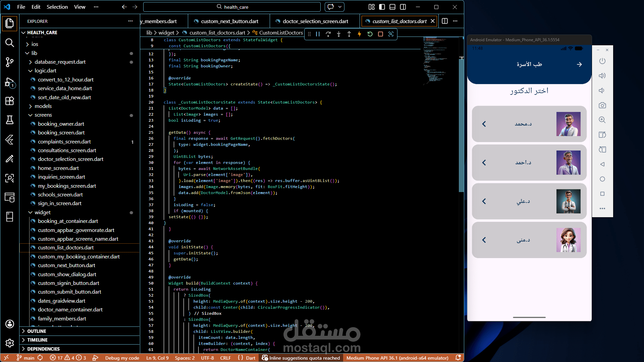The width and height of the screenshot is (644, 362).
Task: Expand the OUTLINE section
Action: pyautogui.click(x=37, y=331)
